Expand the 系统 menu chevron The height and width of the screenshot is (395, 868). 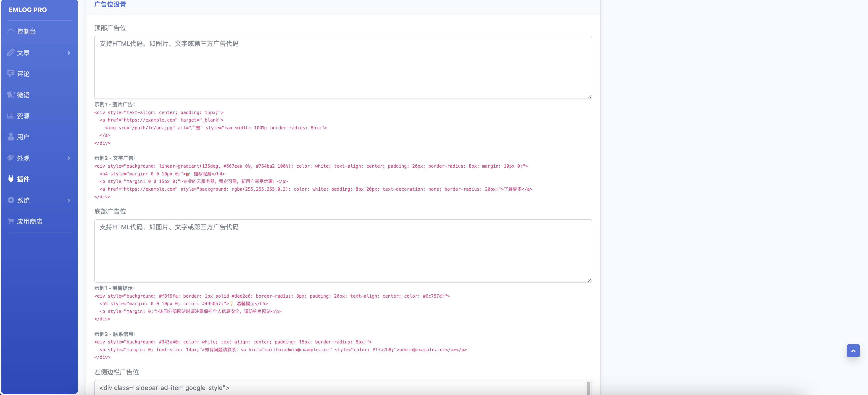pos(69,200)
